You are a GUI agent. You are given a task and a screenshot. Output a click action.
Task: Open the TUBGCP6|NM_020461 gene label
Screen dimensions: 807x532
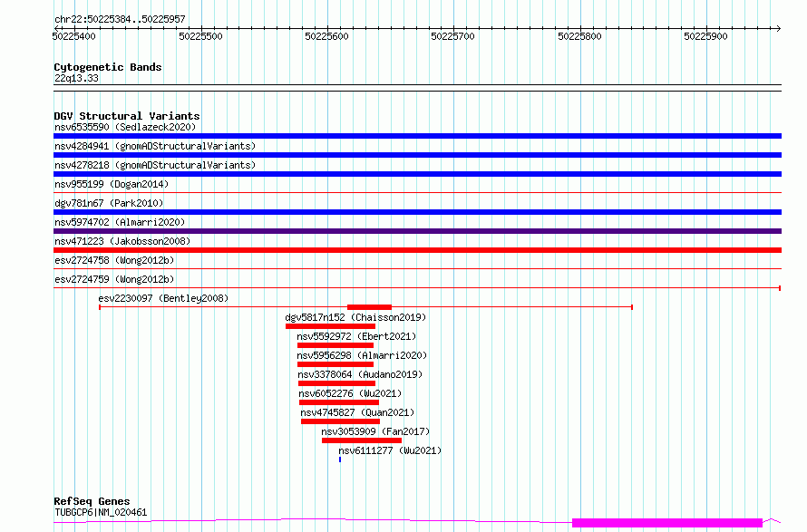[100, 512]
